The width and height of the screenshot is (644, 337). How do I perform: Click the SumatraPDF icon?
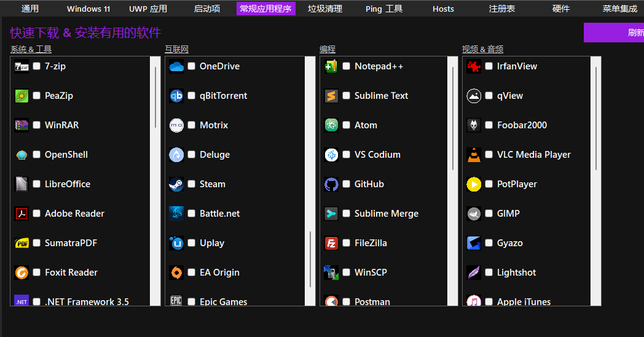click(22, 243)
